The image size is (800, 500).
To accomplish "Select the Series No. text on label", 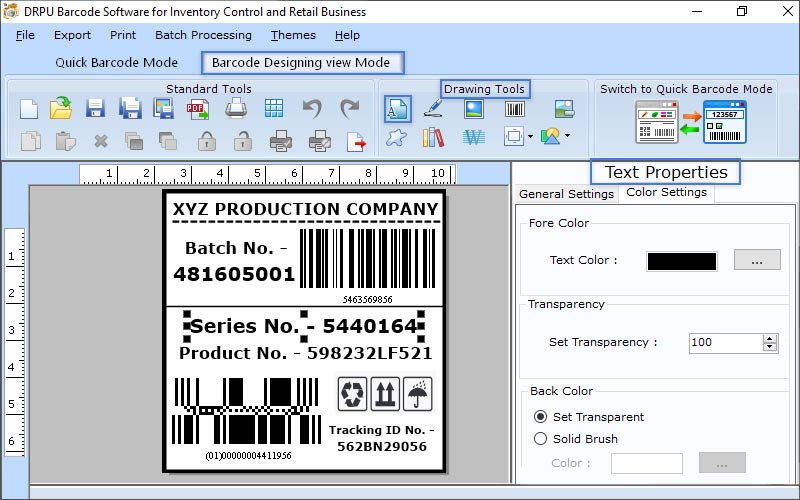I will pos(304,326).
